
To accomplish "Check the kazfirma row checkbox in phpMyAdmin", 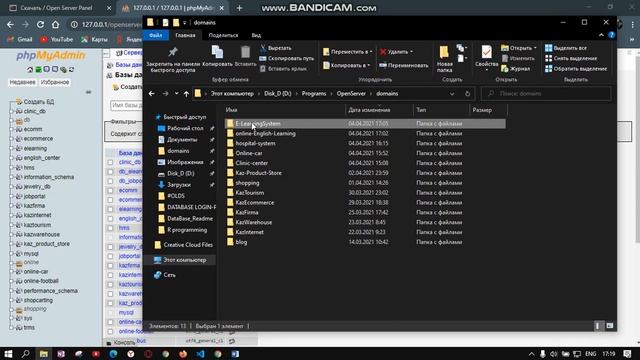I will 110,266.
